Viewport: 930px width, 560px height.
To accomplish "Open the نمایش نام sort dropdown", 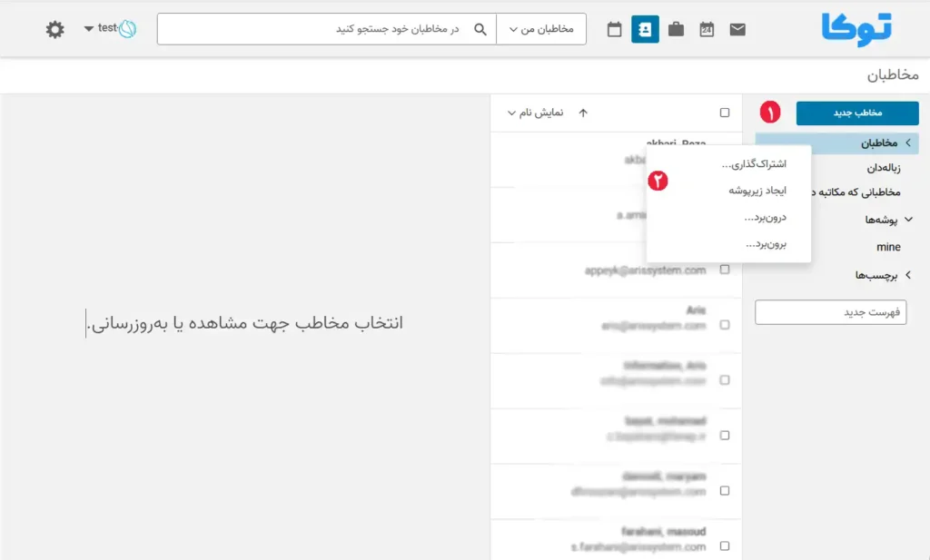I will pos(536,113).
